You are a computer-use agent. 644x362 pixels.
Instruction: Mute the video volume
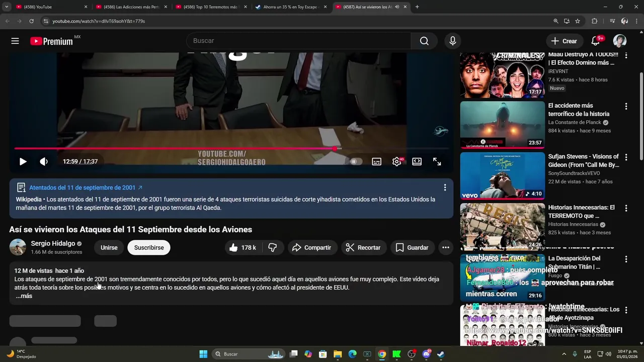[x=44, y=161]
